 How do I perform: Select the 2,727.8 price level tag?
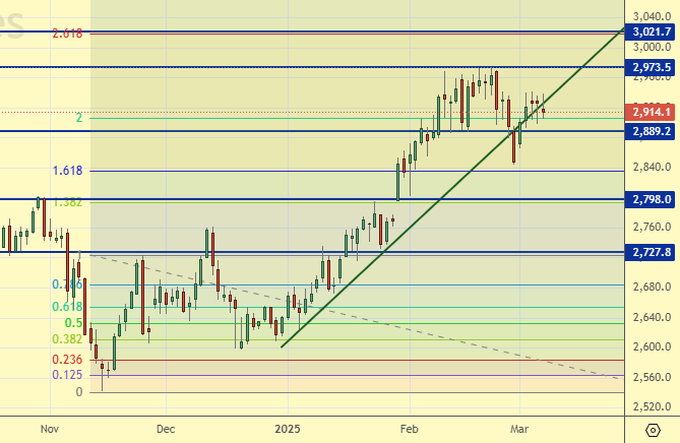(651, 253)
